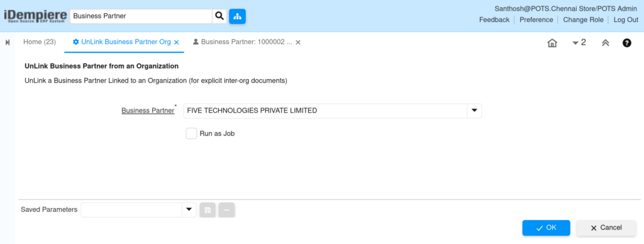The width and height of the screenshot is (644, 244).
Task: Expand the left side panel toggle
Action: tap(8, 42)
